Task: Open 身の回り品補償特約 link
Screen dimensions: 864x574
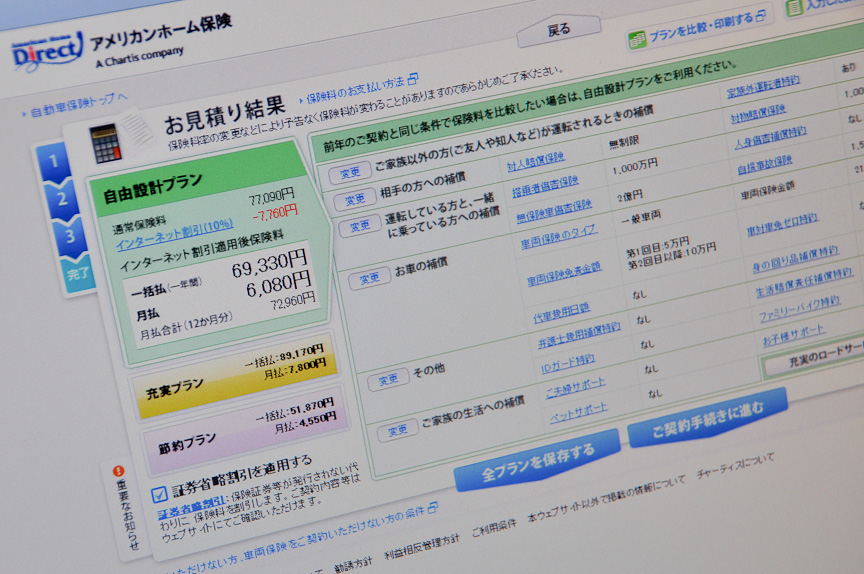Action: point(795,259)
